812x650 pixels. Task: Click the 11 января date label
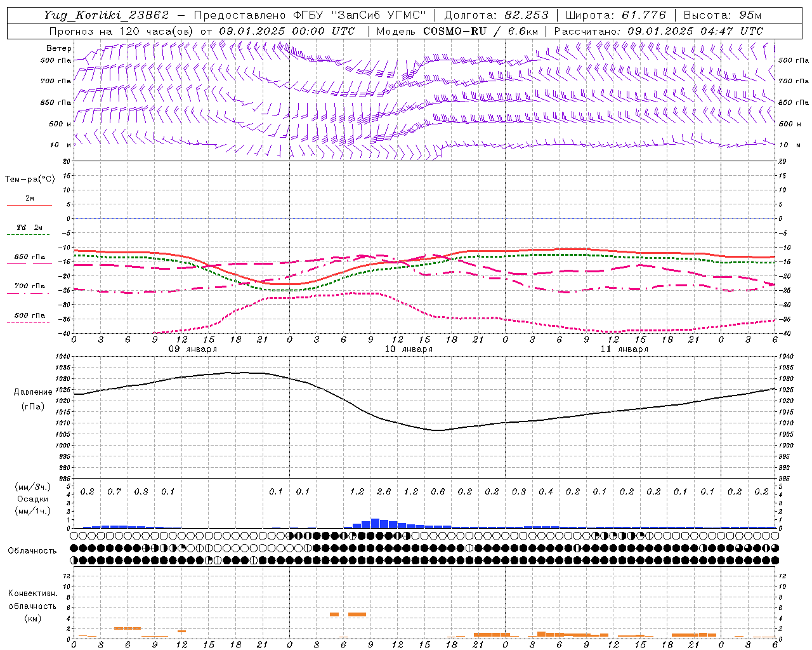(x=624, y=349)
